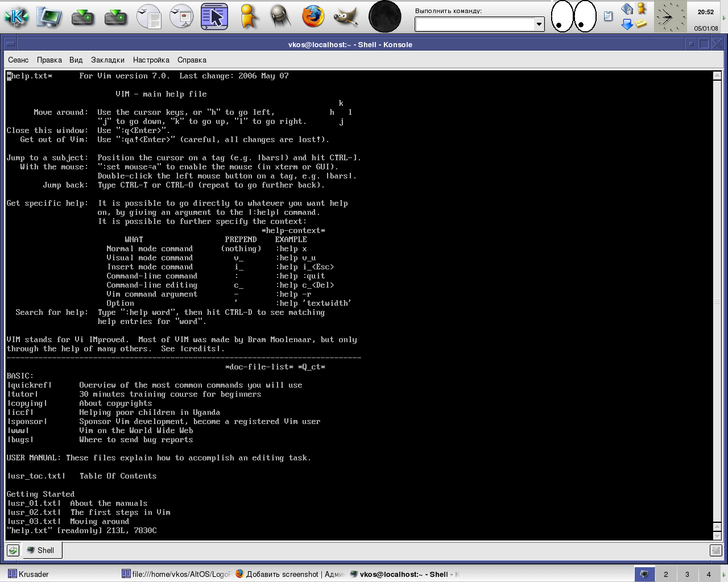Click the vkos@localhost Shell taskbar entry
The image size is (728, 582).
pos(404,574)
